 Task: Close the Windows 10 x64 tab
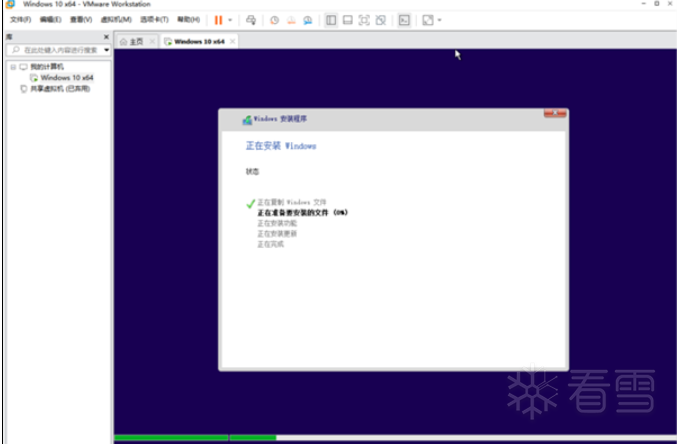point(232,41)
